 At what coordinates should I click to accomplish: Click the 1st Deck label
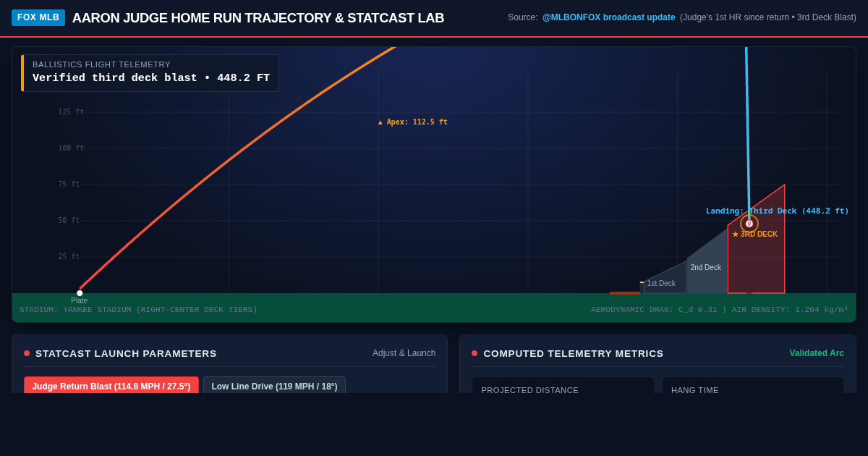point(661,284)
